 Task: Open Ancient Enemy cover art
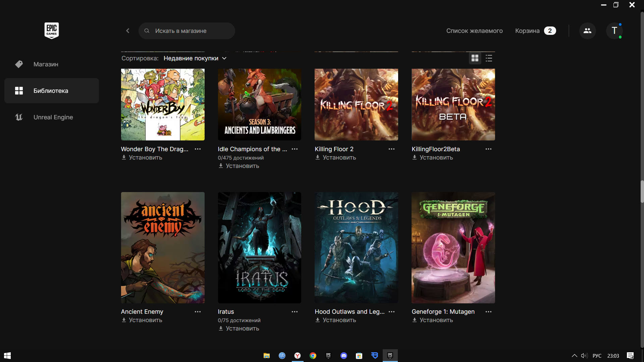tap(163, 248)
